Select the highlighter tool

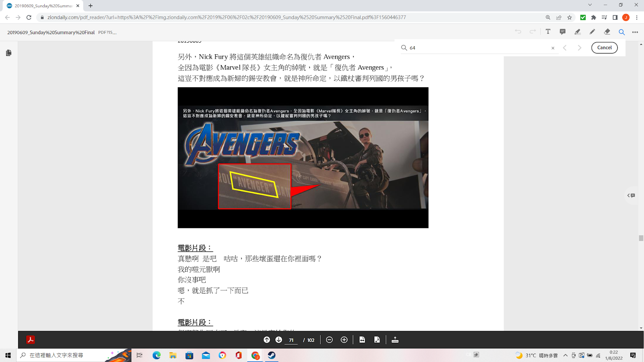click(x=578, y=32)
